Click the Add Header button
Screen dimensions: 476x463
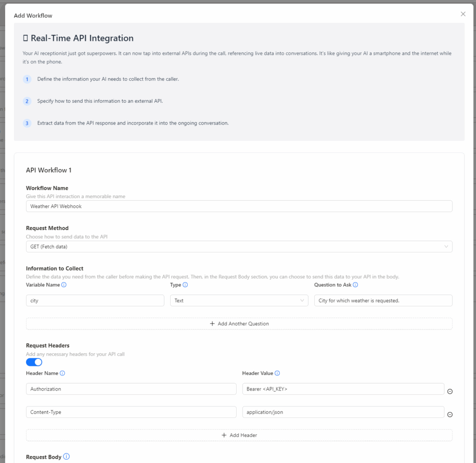239,435
